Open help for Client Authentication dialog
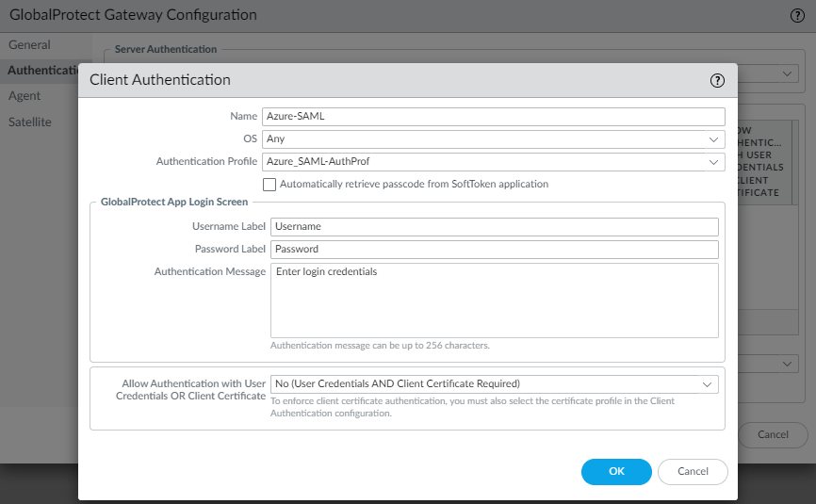The image size is (816, 504). [717, 81]
